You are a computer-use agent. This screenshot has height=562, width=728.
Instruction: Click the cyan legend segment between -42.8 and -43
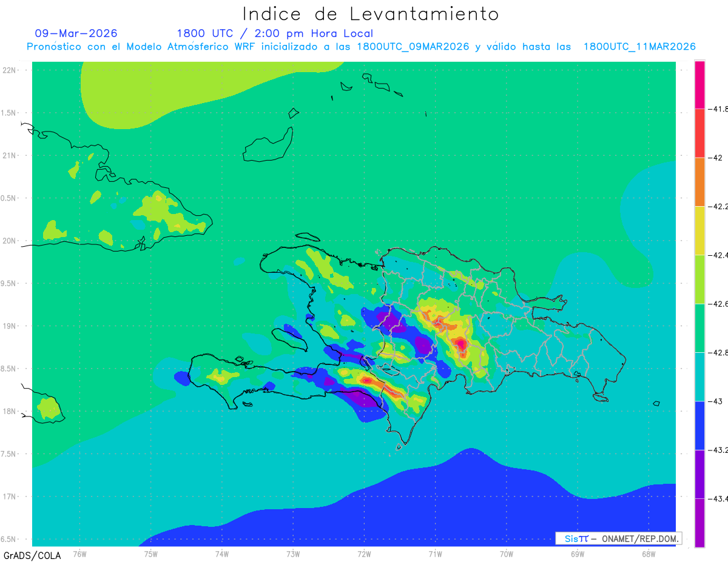699,376
